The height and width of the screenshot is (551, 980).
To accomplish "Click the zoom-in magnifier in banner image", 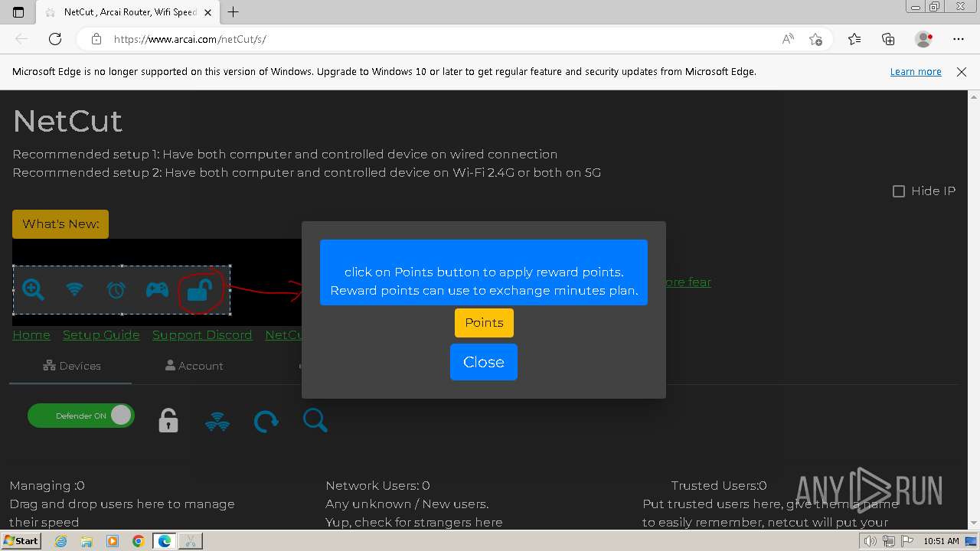I will (33, 289).
